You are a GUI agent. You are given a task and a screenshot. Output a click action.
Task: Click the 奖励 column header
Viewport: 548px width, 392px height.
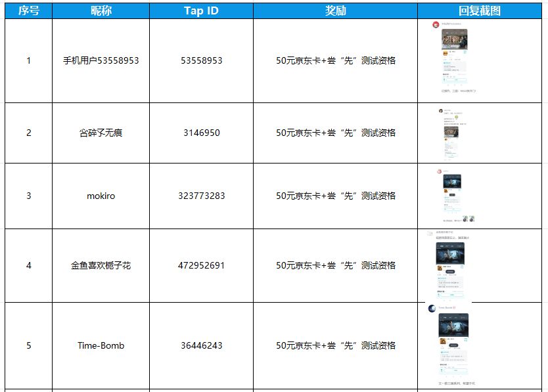pyautogui.click(x=336, y=11)
